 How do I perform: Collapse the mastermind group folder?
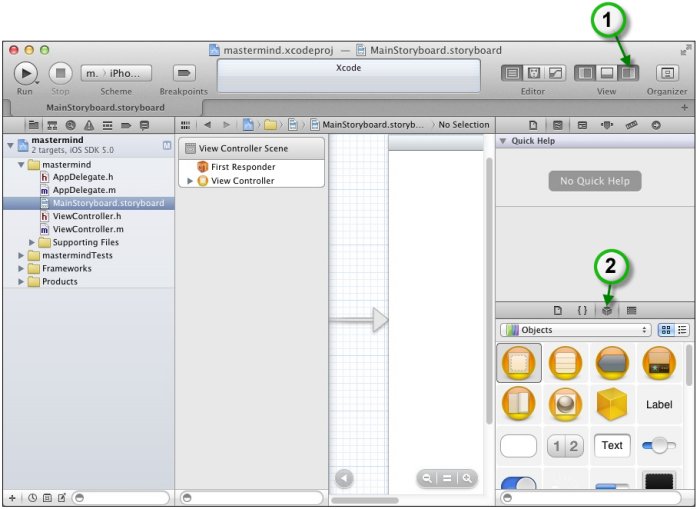click(x=21, y=165)
